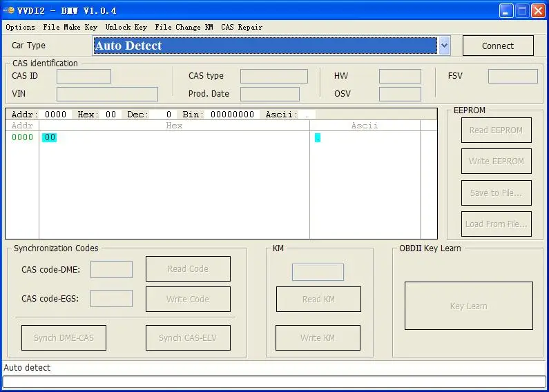Focus the Prod. Date field
The image size is (549, 392).
[269, 94]
